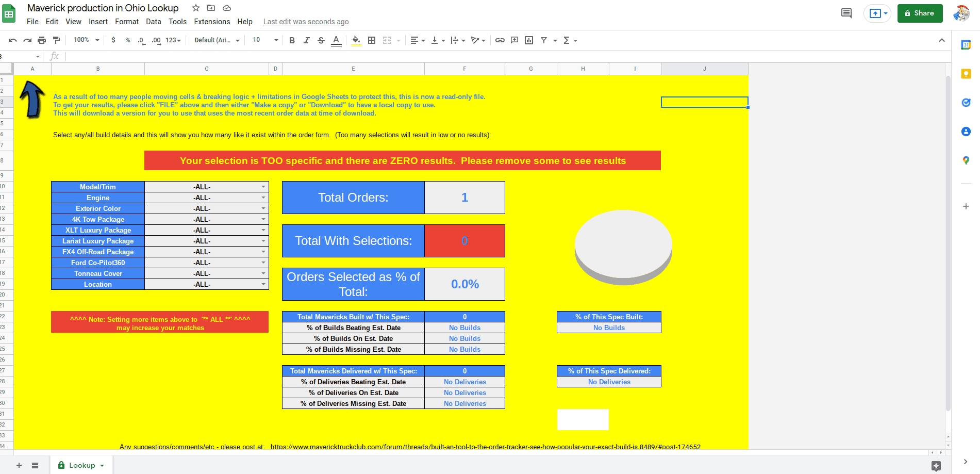
Task: Open the zoom level dropdown
Action: click(86, 40)
